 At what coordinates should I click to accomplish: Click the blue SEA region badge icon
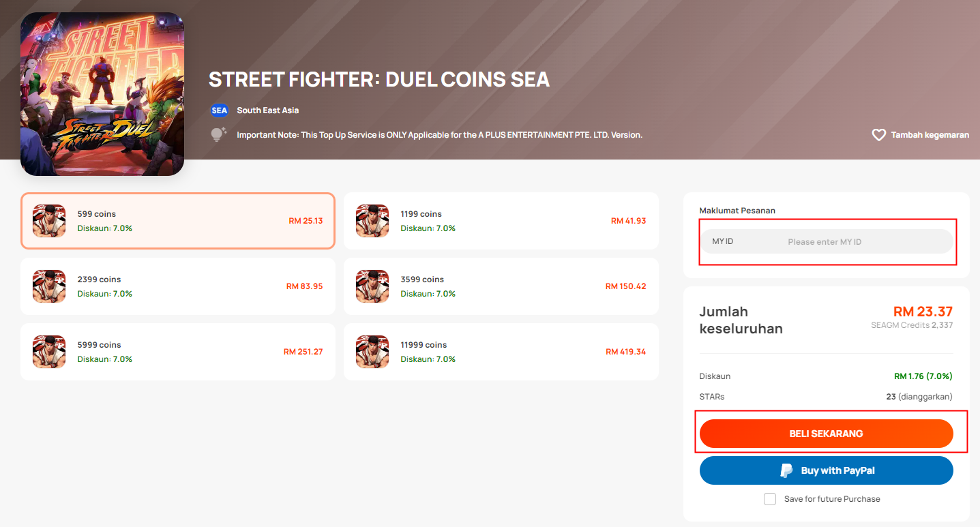(x=220, y=110)
